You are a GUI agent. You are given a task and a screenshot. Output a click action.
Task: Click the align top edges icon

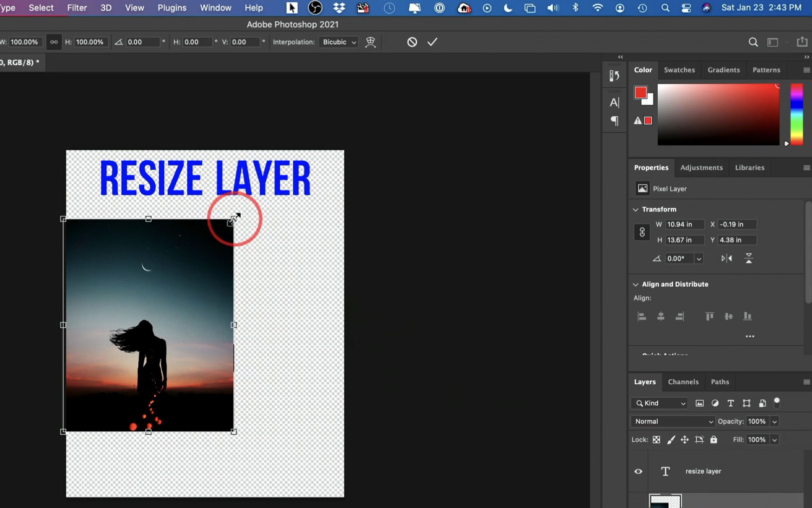click(709, 317)
